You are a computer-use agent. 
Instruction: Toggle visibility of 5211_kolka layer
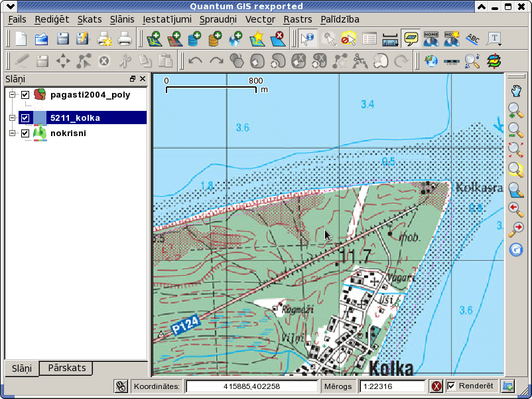(25, 118)
